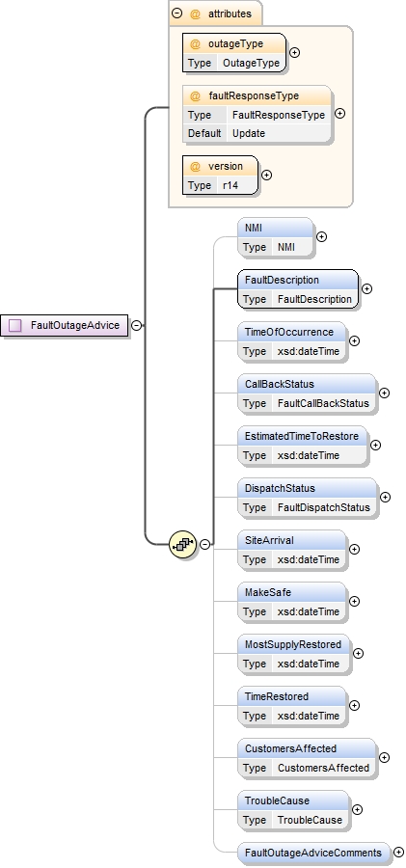Select the CustomersAffected element header

pyautogui.click(x=308, y=747)
